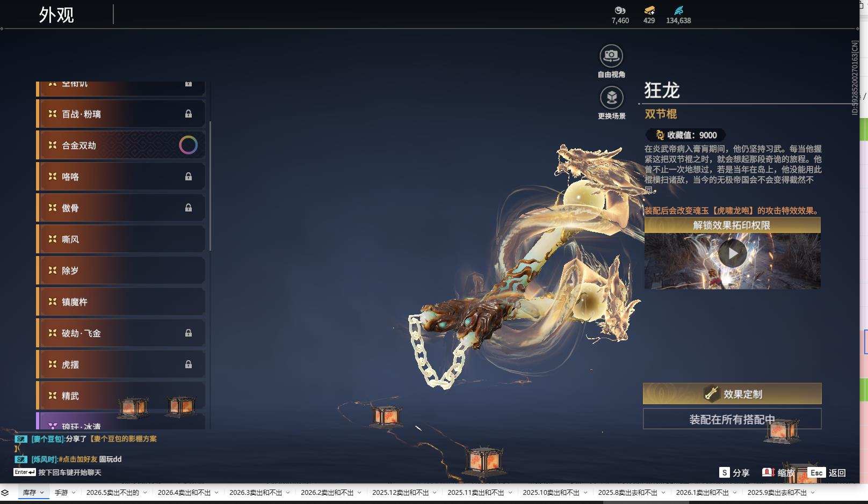
Task: Click the gold bar currency icon showing 429
Action: [649, 10]
